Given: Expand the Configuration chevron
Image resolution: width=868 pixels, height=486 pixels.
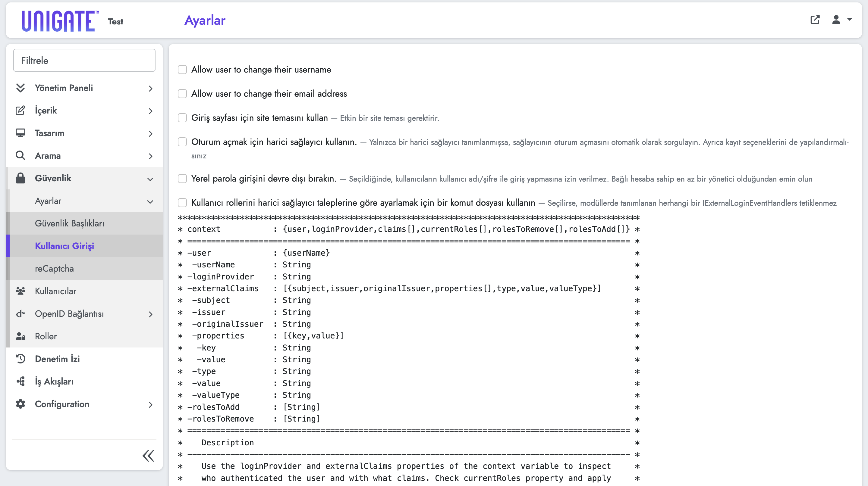Looking at the screenshot, I should (150, 405).
